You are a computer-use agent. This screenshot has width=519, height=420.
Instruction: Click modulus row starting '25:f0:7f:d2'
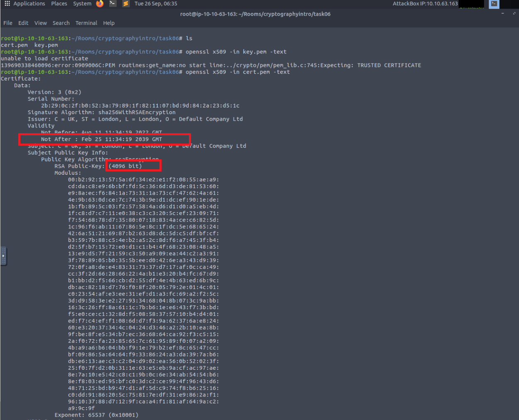(144, 368)
